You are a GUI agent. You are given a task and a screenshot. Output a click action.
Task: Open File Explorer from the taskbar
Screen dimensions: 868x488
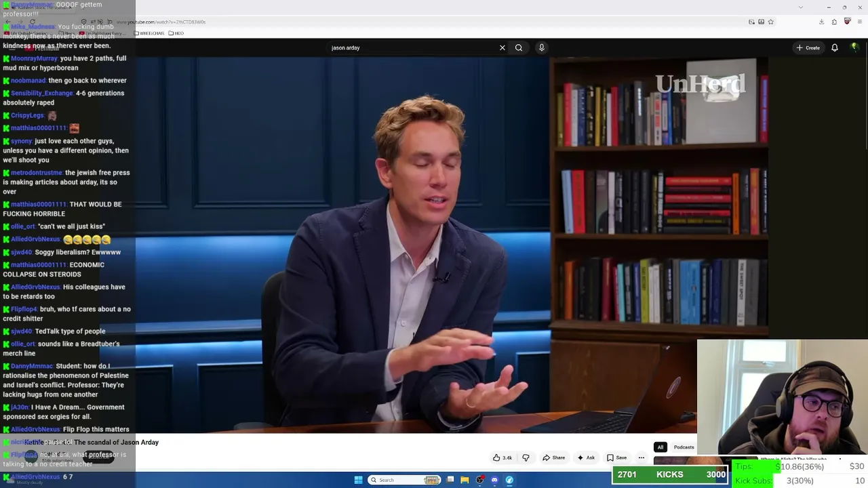coord(465,480)
